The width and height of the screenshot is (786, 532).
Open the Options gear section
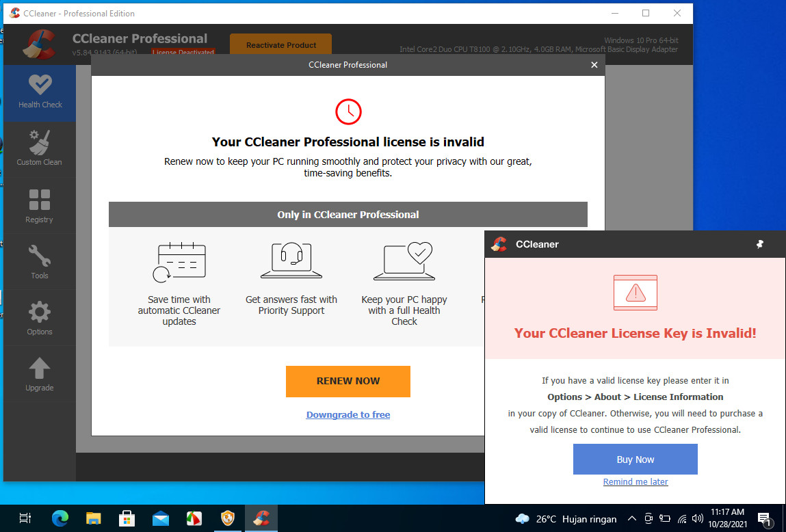pos(39,318)
